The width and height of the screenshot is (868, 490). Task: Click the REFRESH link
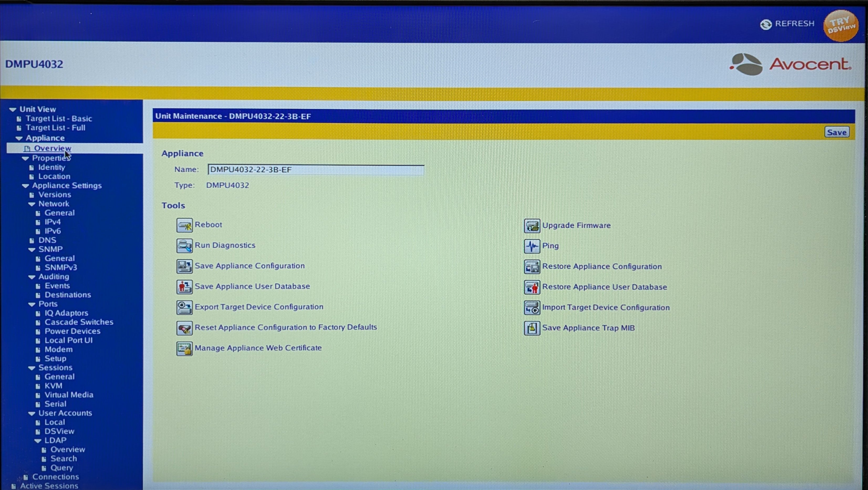[794, 24]
